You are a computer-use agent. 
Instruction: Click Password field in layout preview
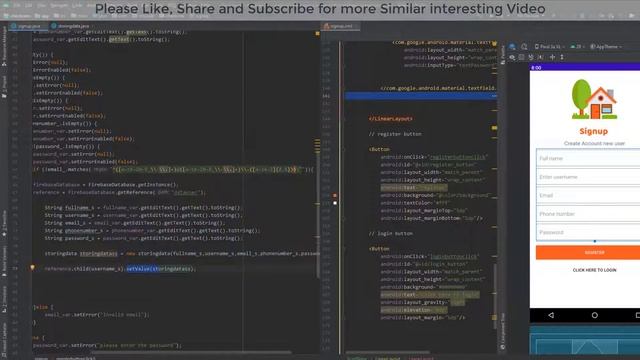(x=588, y=232)
